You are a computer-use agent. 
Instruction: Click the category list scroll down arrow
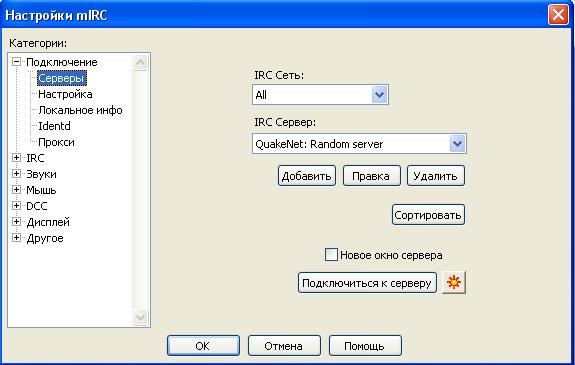[141, 317]
